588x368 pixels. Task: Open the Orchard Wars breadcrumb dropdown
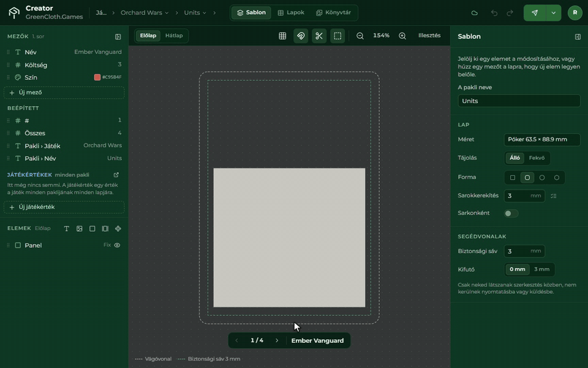[x=145, y=13]
